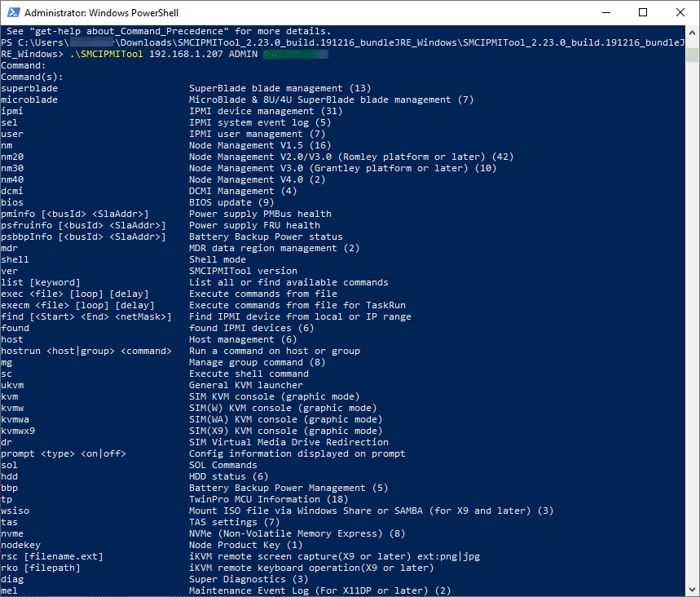Click 'psfruinfo [<busId> <SlaAddr>]' text
The width and height of the screenshot is (700, 597).
coord(83,225)
